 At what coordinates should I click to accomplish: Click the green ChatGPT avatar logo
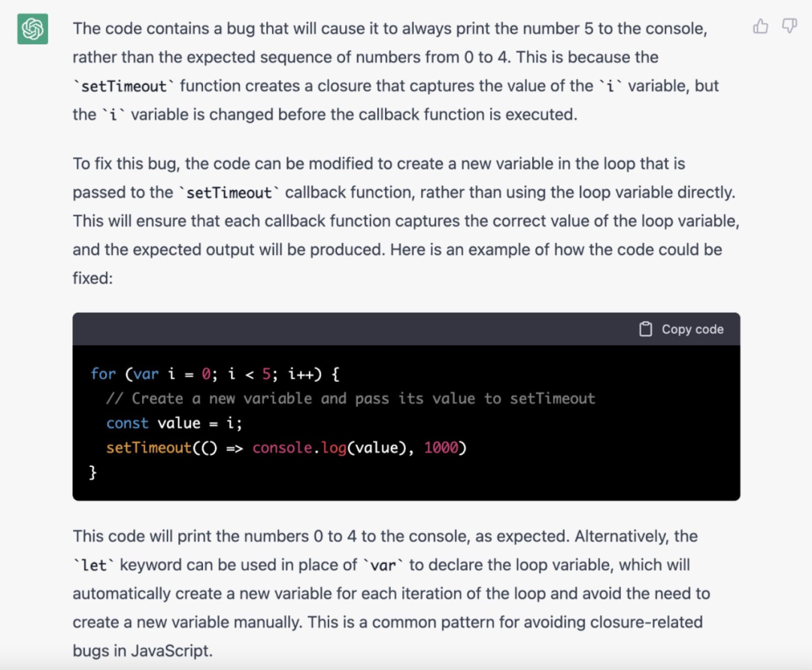[x=32, y=29]
